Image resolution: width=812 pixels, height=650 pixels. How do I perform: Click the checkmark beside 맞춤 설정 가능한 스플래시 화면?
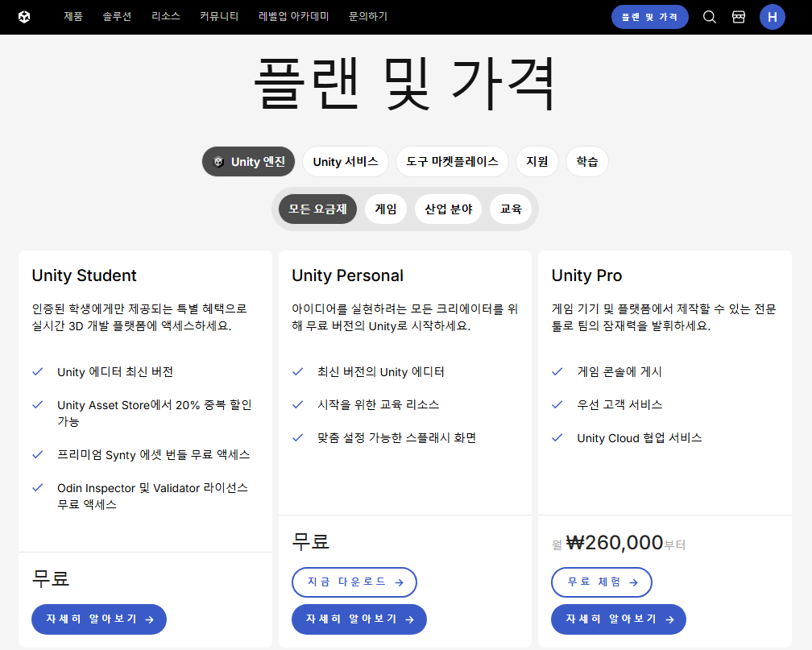point(298,437)
